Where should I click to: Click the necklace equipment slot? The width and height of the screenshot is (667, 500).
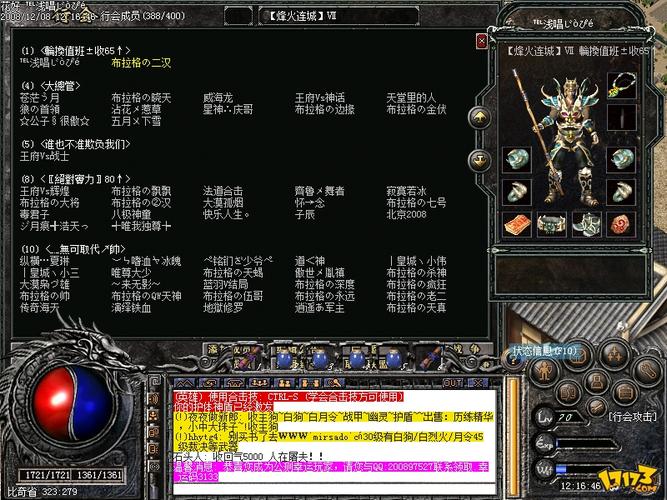tap(622, 86)
